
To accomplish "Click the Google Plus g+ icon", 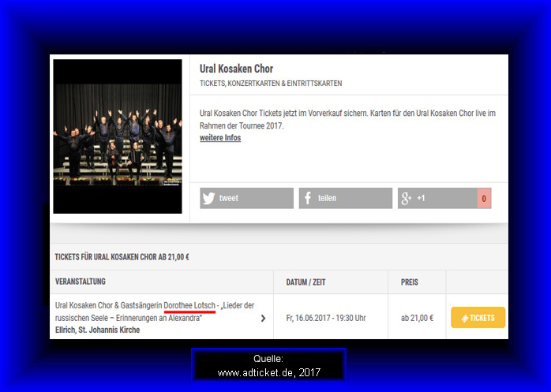I will [x=407, y=198].
